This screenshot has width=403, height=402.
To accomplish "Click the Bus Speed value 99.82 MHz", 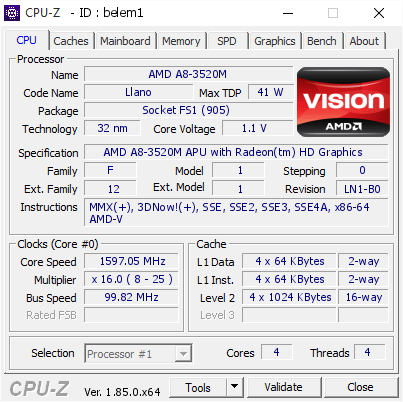I will tap(131, 297).
